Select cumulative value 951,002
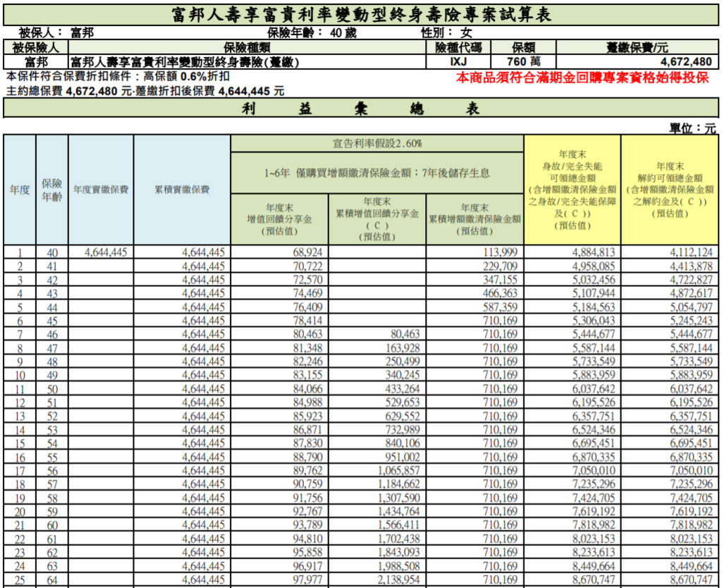This screenshot has width=722, height=588. tap(403, 458)
